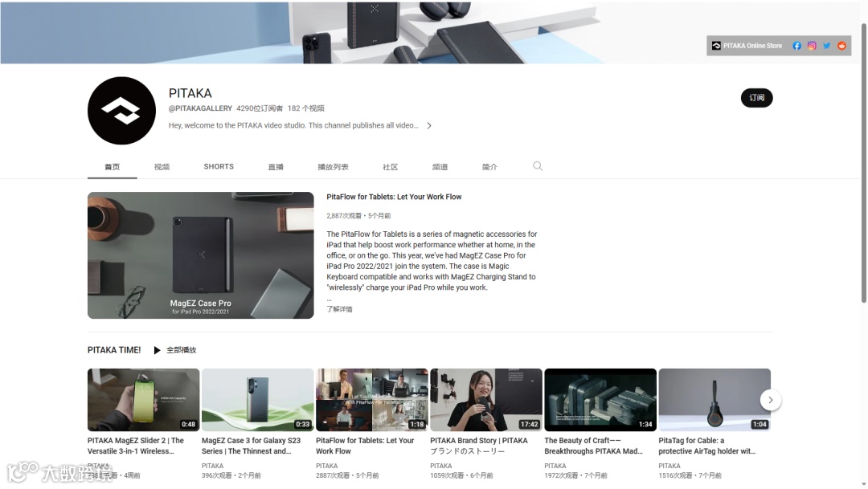Open the Instagram icon link in banner
Viewport: 868px width, 489px height.
point(812,46)
